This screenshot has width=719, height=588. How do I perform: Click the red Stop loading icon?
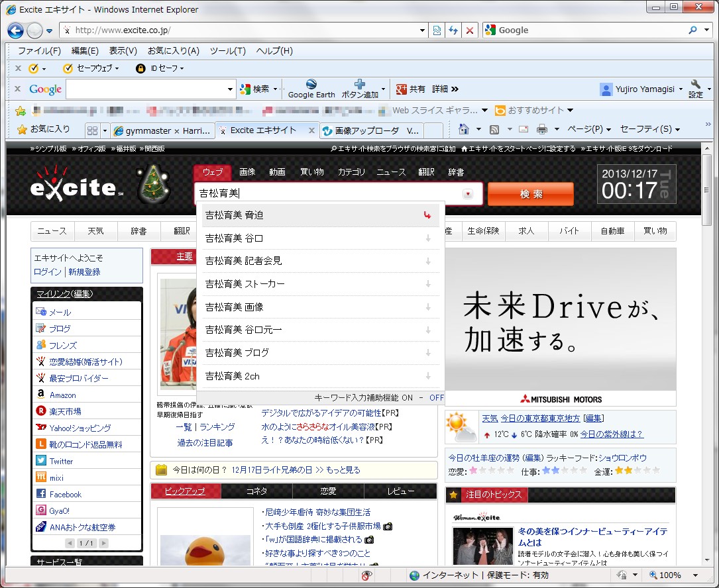pos(470,30)
